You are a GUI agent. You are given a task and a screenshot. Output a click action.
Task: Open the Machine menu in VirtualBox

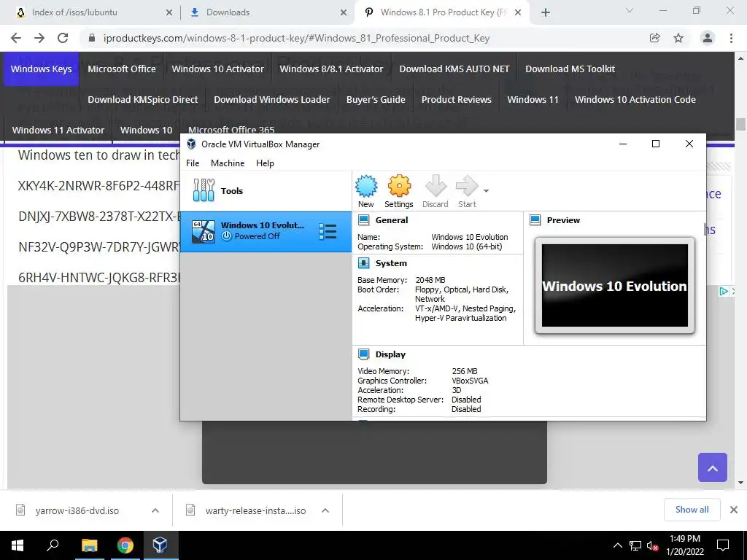[228, 163]
